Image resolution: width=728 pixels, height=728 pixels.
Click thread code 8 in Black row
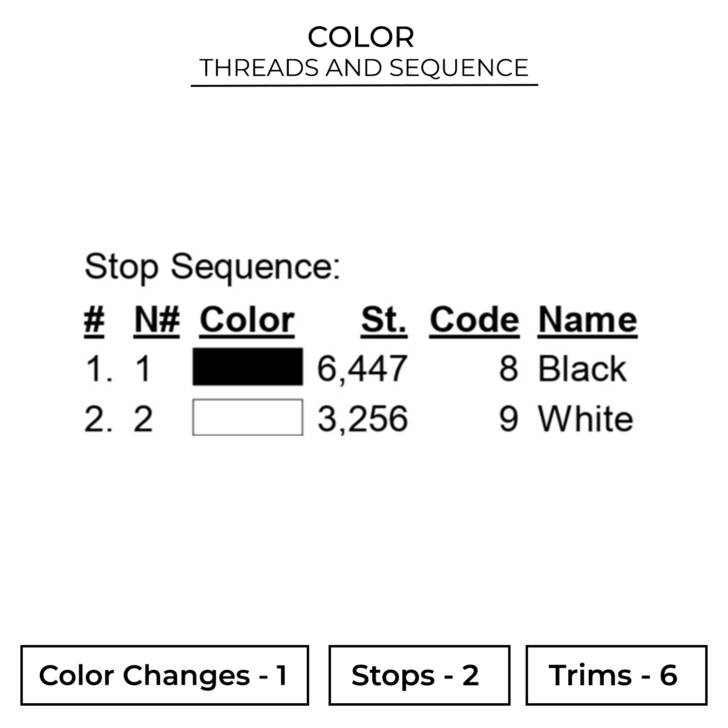click(x=508, y=369)
